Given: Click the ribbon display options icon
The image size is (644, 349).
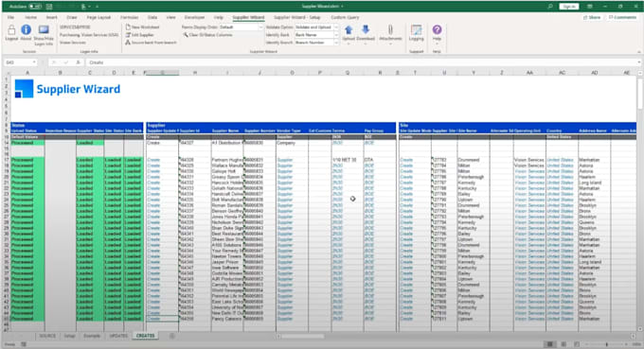Looking at the screenshot, I should pyautogui.click(x=590, y=7).
